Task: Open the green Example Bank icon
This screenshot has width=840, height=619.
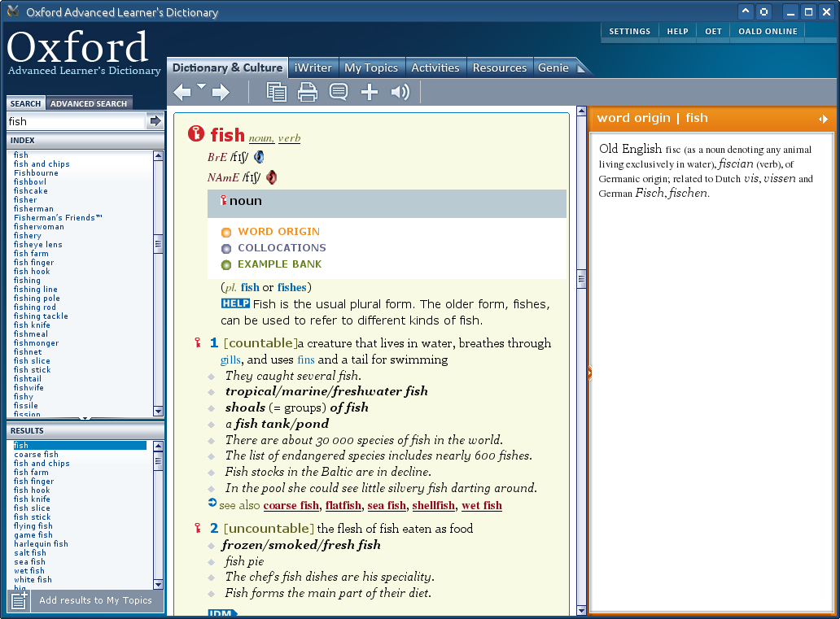Action: tap(226, 264)
